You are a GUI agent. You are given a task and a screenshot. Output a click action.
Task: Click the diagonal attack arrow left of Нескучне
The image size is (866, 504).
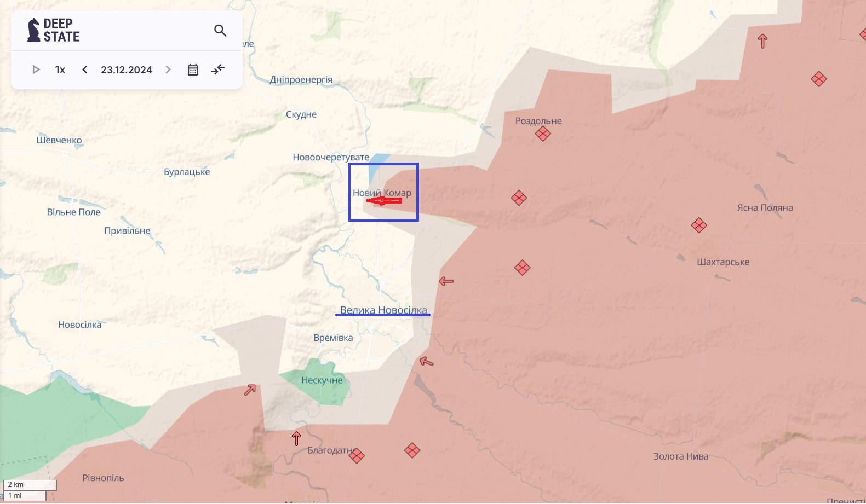tap(250, 390)
